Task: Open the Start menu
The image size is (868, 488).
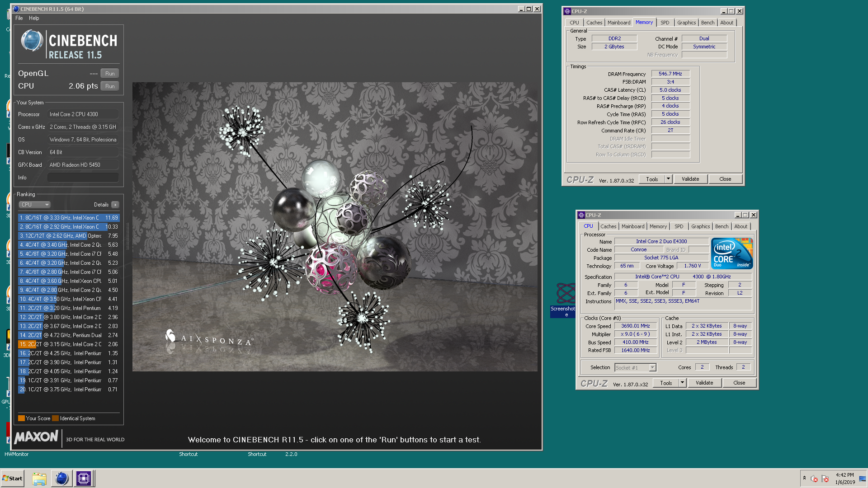Action: pyautogui.click(x=13, y=479)
